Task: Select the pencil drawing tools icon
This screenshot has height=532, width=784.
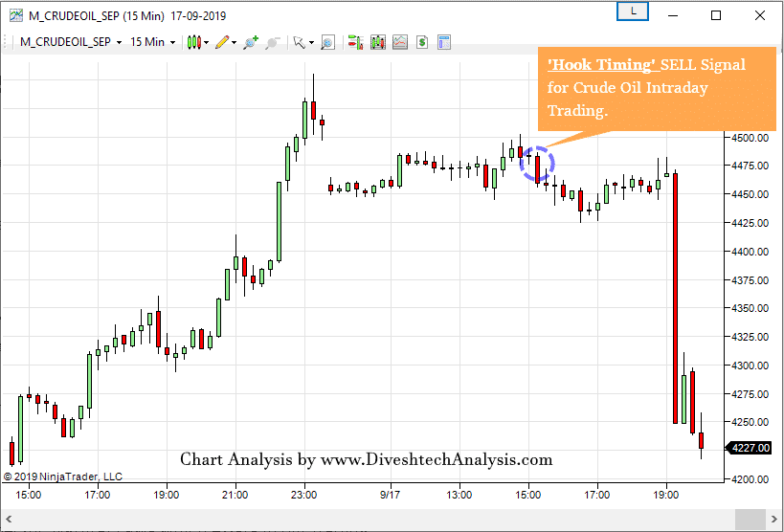Action: pos(222,42)
